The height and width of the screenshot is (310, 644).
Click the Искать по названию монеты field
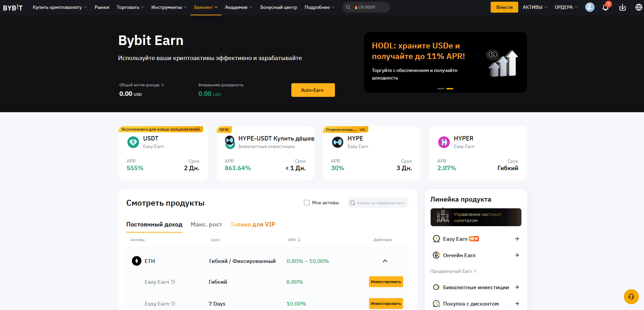point(378,203)
